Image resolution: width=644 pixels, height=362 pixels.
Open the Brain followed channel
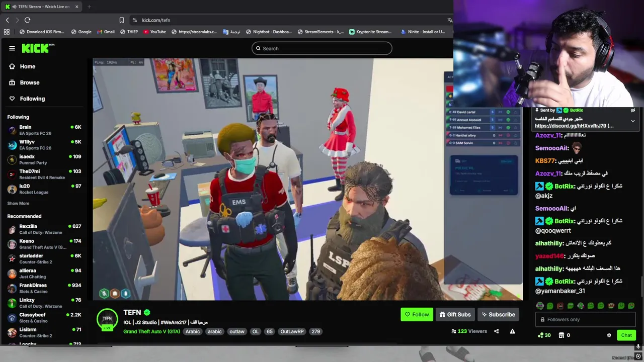pyautogui.click(x=44, y=130)
